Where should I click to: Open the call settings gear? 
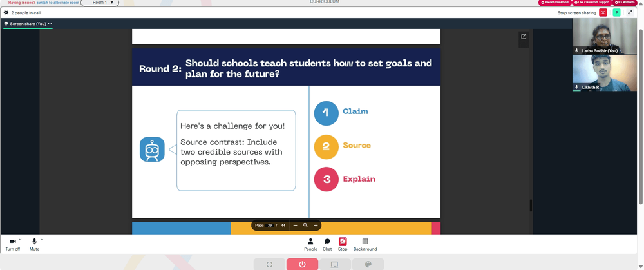click(x=6, y=13)
